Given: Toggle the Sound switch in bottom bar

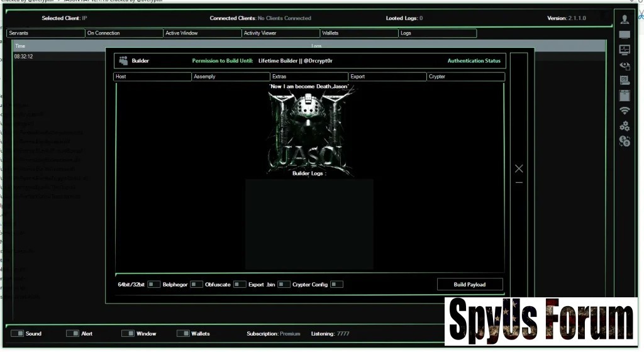Looking at the screenshot, I should (17, 333).
